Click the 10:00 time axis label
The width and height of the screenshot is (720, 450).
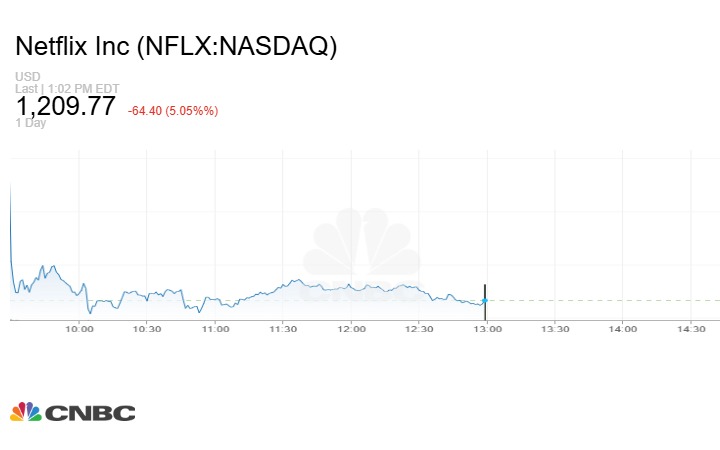pos(79,329)
